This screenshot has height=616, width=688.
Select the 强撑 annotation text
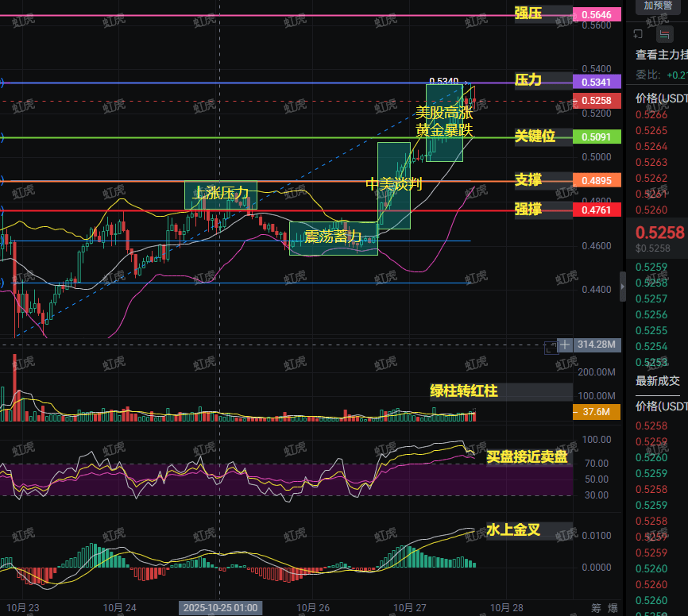click(x=528, y=209)
